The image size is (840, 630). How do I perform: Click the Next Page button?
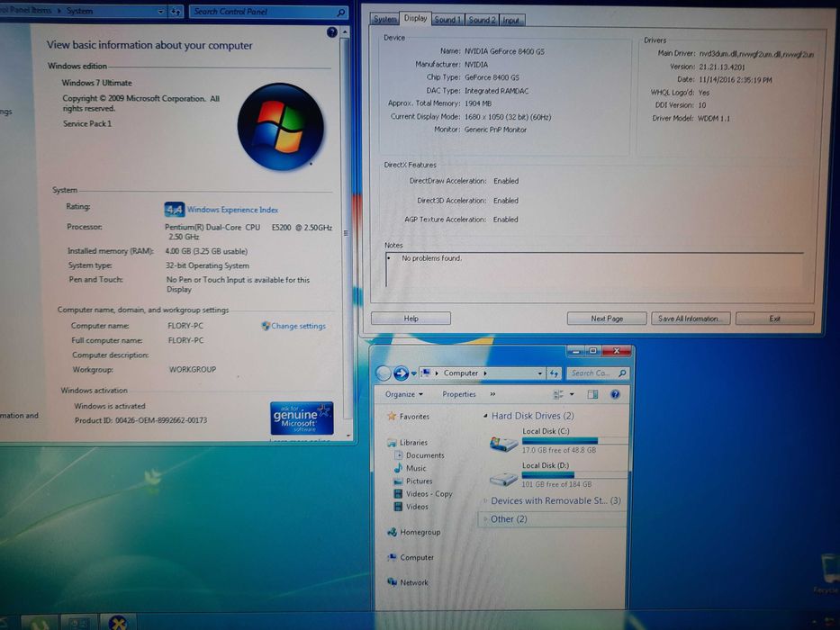607,319
